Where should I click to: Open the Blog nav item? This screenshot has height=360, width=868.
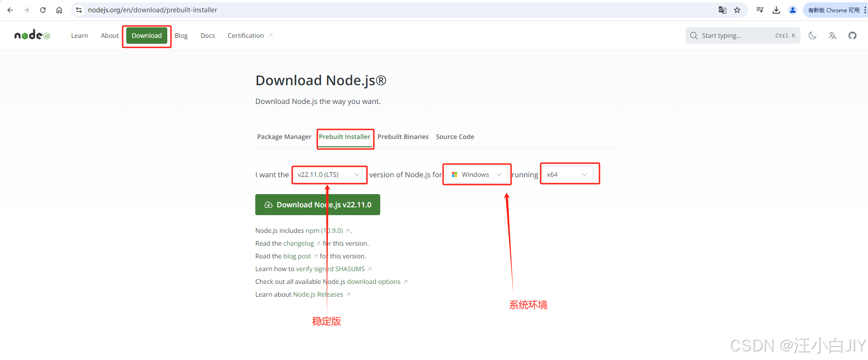181,36
